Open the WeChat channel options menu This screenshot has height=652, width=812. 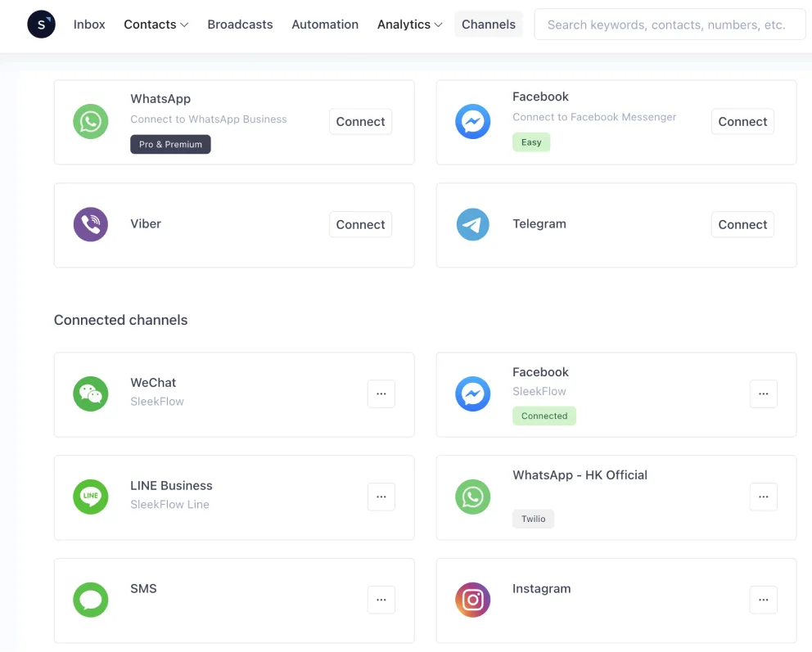point(381,393)
